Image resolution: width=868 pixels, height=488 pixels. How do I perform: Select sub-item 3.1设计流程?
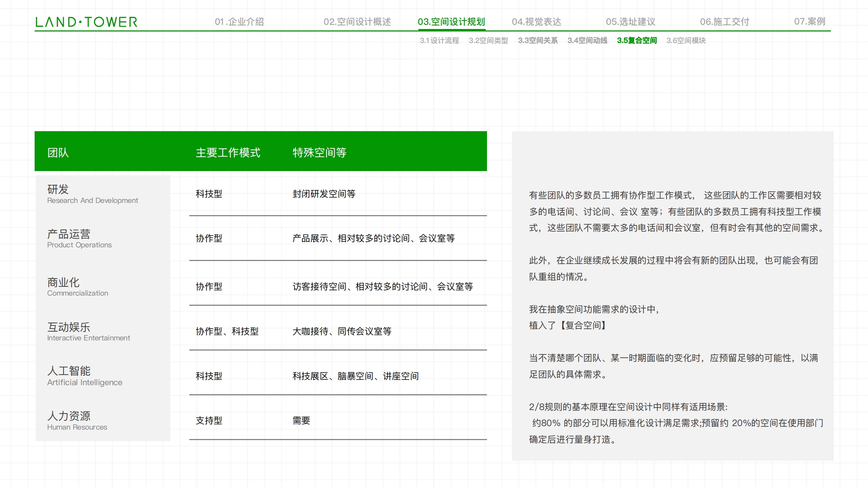coord(439,41)
